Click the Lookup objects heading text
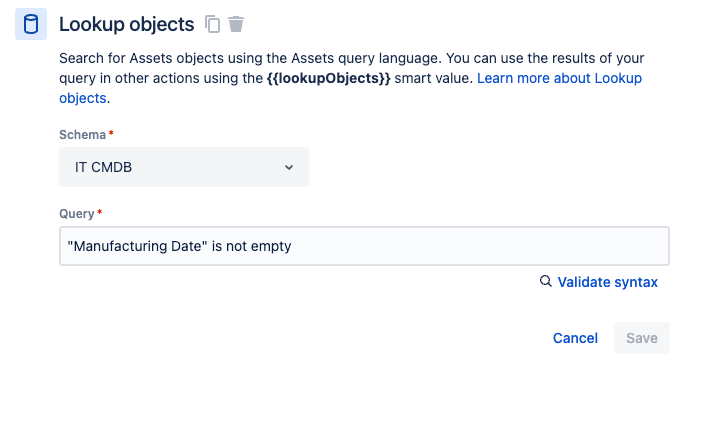Viewport: 701px width, 427px height. pos(126,24)
